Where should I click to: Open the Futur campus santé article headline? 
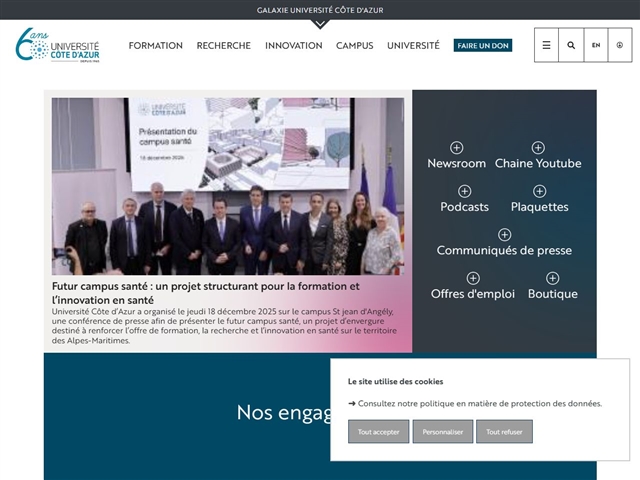[x=206, y=293]
